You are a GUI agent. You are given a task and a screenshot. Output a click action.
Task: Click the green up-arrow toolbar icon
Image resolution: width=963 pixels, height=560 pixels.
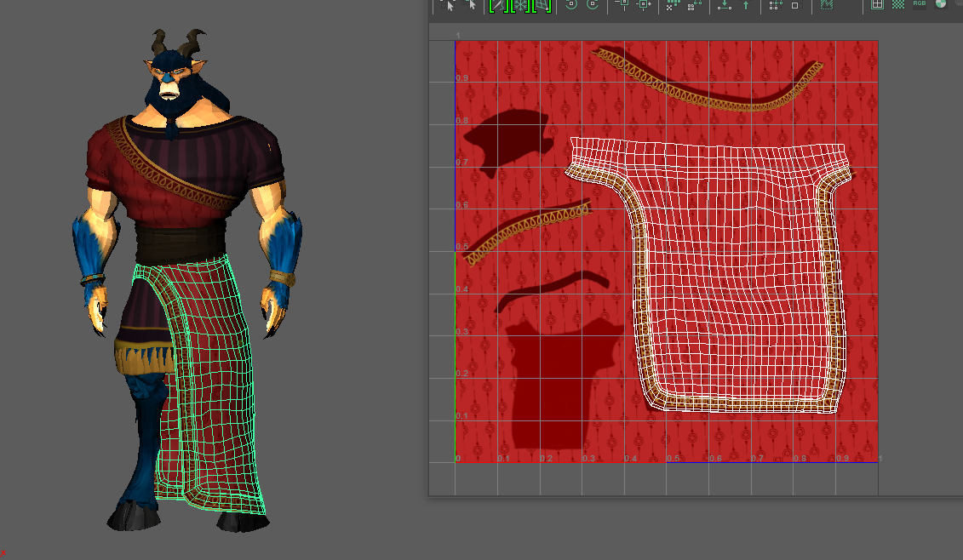pyautogui.click(x=746, y=5)
